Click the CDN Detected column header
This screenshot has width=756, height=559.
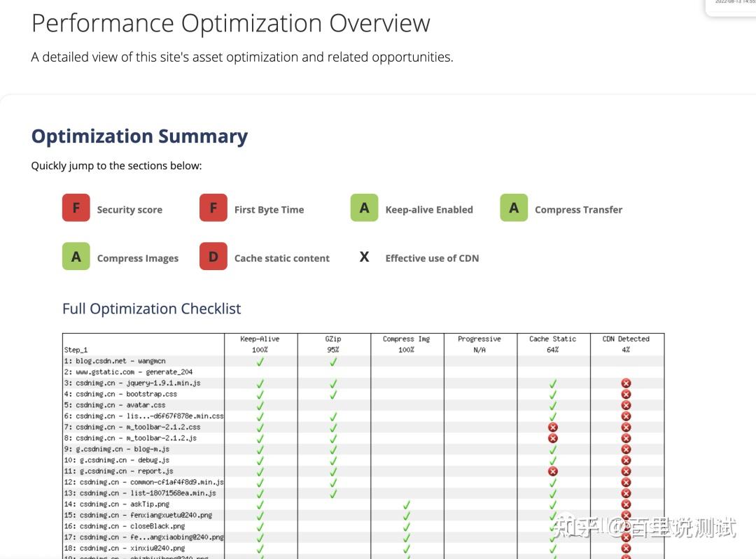point(626,339)
